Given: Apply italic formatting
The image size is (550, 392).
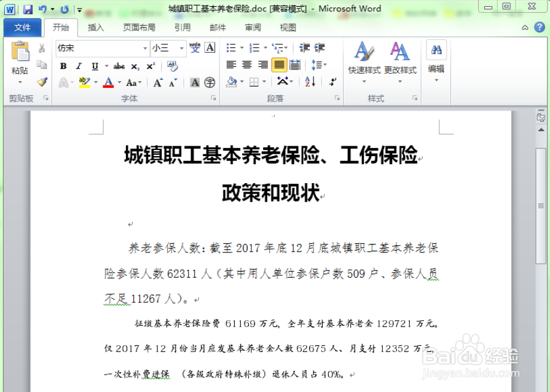Looking at the screenshot, I should point(79,66).
